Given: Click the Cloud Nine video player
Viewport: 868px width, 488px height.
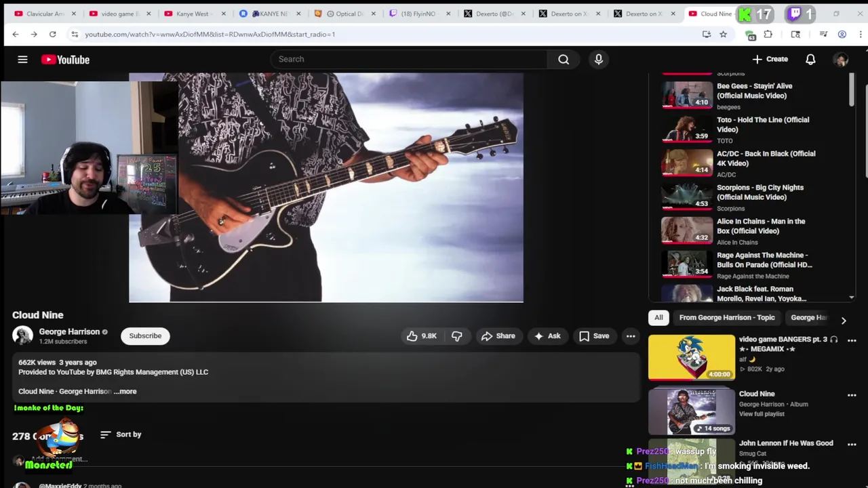Looking at the screenshot, I should pyautogui.click(x=326, y=188).
